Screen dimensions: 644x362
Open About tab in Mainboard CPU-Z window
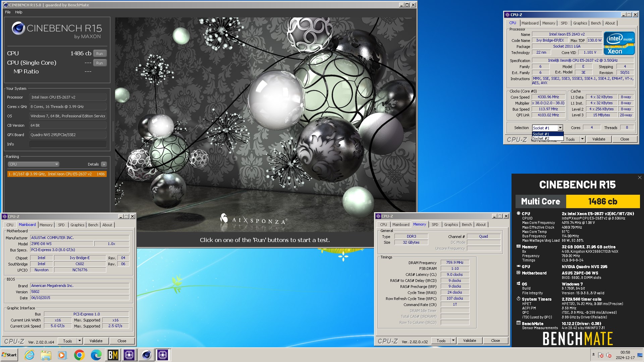107,225
